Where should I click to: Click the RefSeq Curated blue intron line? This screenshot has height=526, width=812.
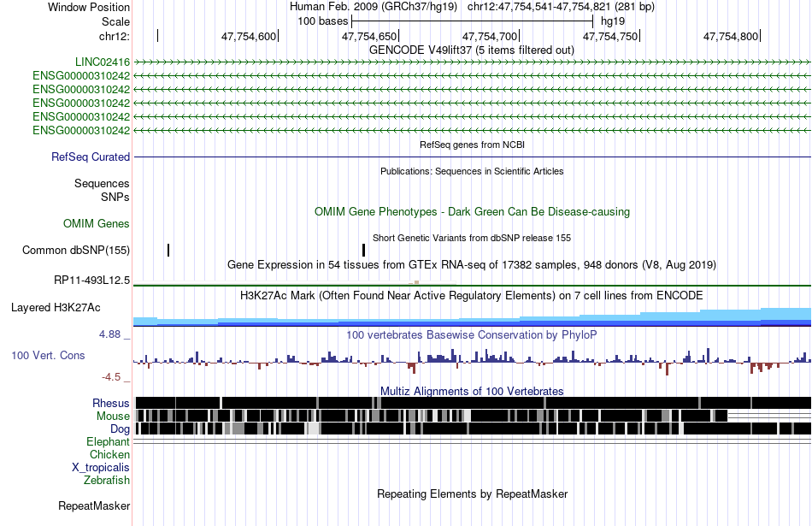[472, 157]
